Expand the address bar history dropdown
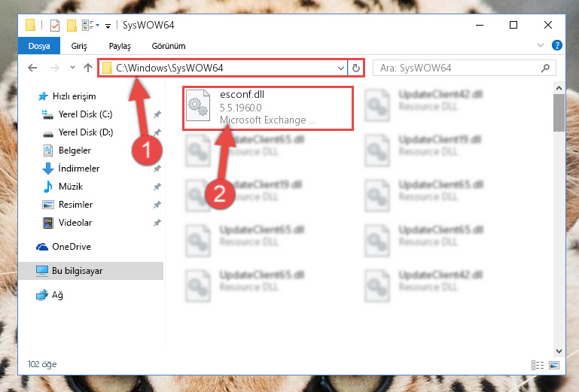 tap(341, 68)
